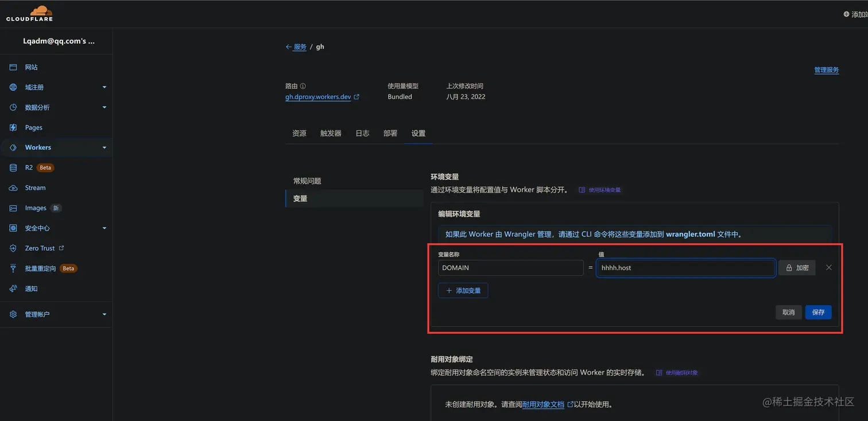The height and width of the screenshot is (421, 868).
Task: Focus the 变量名称 field containing DOMAIN
Action: point(510,268)
